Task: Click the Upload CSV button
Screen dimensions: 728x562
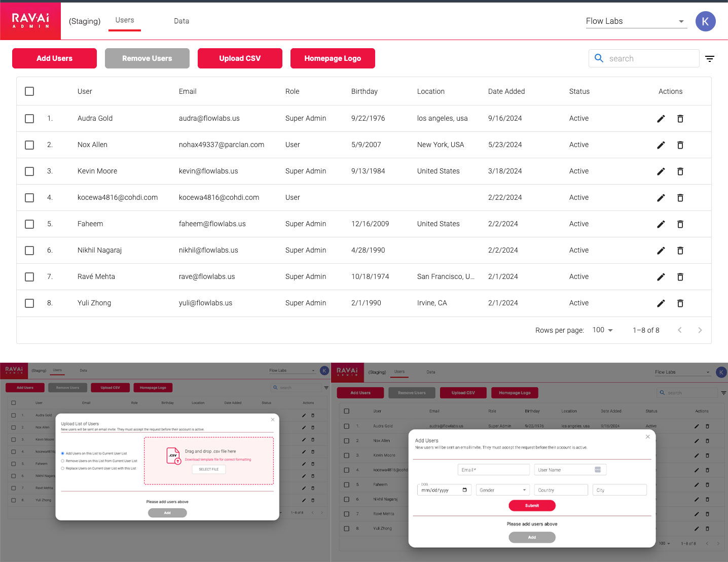Action: 240,58
